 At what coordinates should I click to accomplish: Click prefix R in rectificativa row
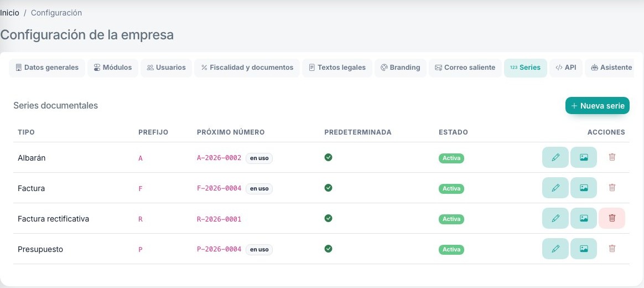coord(141,219)
